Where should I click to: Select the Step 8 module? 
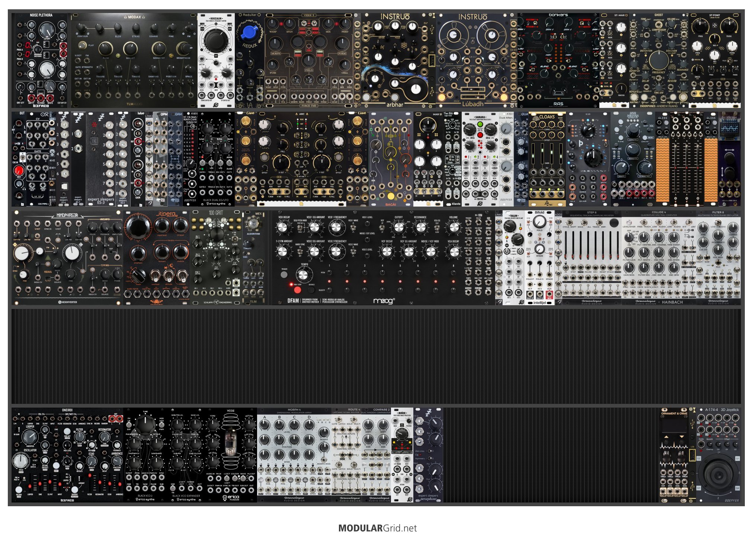[x=592, y=258]
